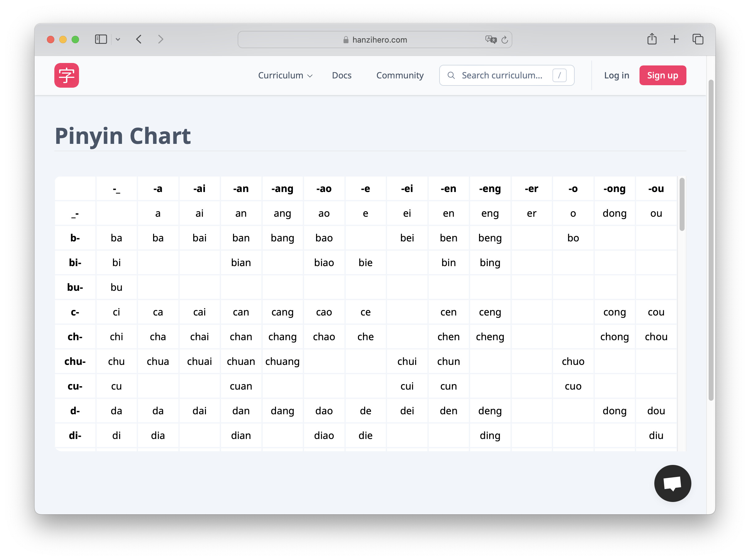Screen dimensions: 750x560
Task: Click the Pinyin Chart heading
Action: click(123, 136)
